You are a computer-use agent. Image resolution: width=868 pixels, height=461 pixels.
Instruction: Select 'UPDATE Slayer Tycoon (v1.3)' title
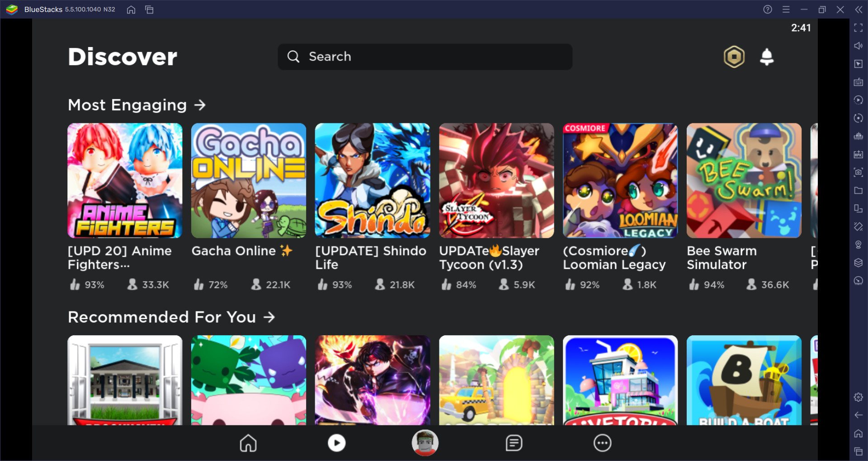[489, 258]
